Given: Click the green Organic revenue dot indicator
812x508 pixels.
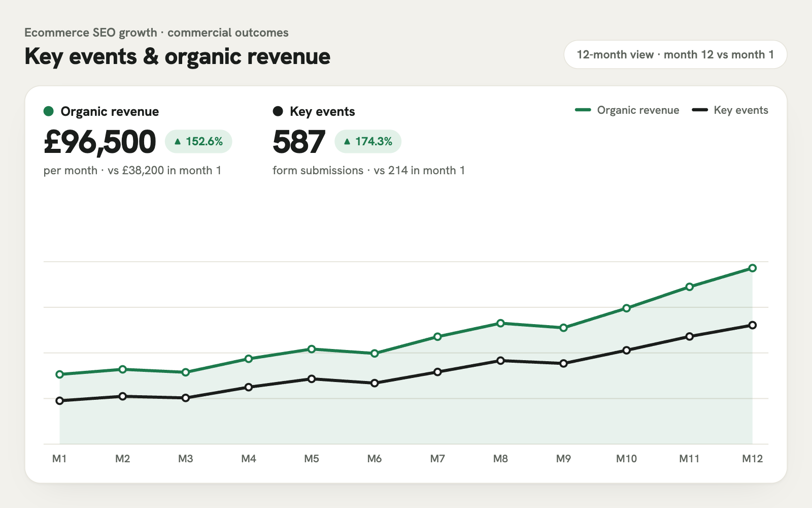Looking at the screenshot, I should [49, 111].
